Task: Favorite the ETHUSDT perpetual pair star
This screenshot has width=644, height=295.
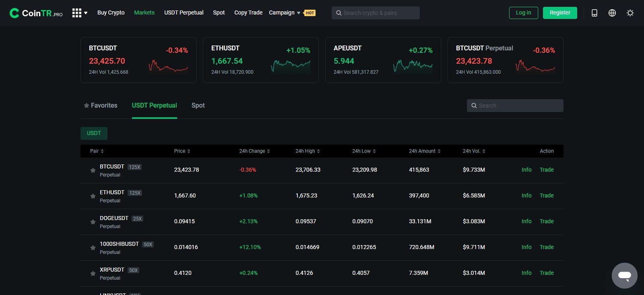Action: click(93, 196)
